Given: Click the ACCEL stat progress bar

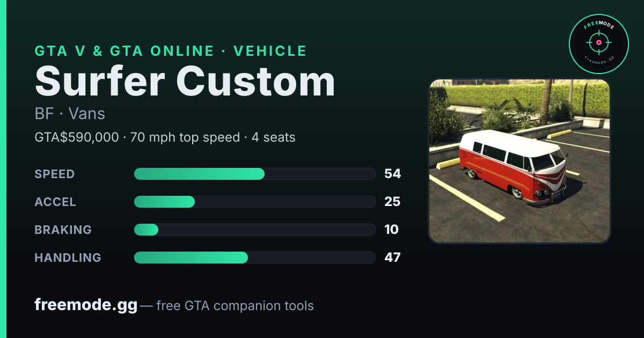Looking at the screenshot, I should pos(254,202).
